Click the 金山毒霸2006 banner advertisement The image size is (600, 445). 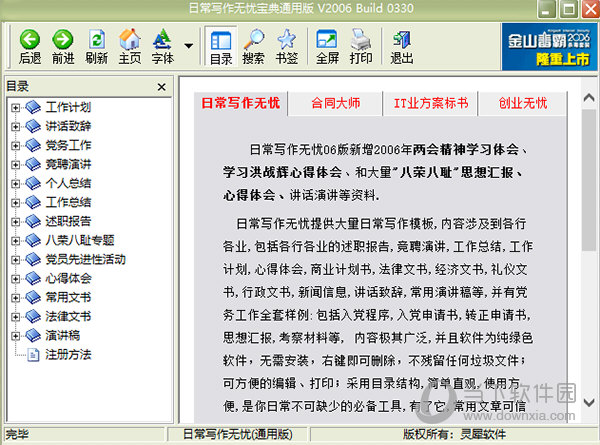549,47
